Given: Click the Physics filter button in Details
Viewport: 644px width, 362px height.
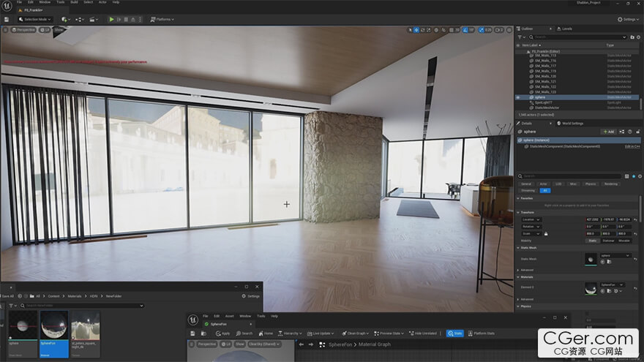Looking at the screenshot, I should pyautogui.click(x=591, y=184).
